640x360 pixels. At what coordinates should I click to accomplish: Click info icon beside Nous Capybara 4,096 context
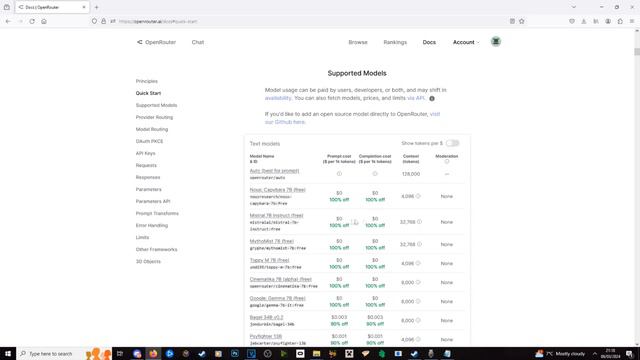[x=418, y=196]
